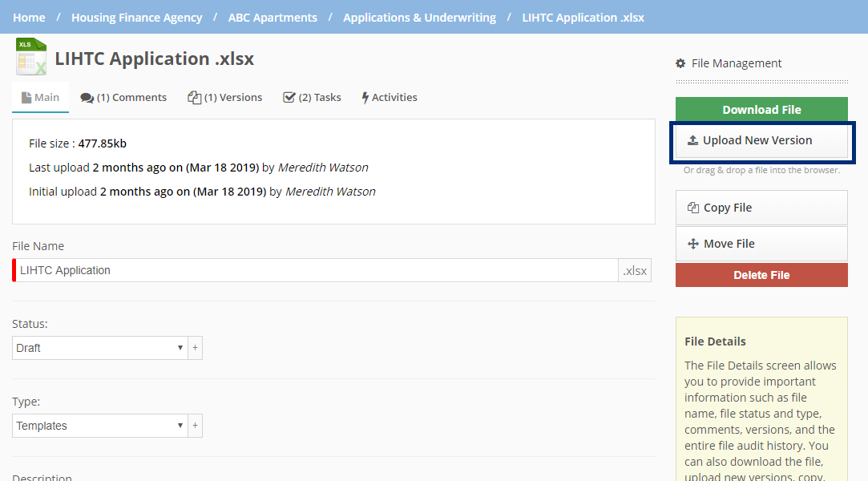Open the Status dropdown showing Draft
868x481 pixels.
click(100, 348)
